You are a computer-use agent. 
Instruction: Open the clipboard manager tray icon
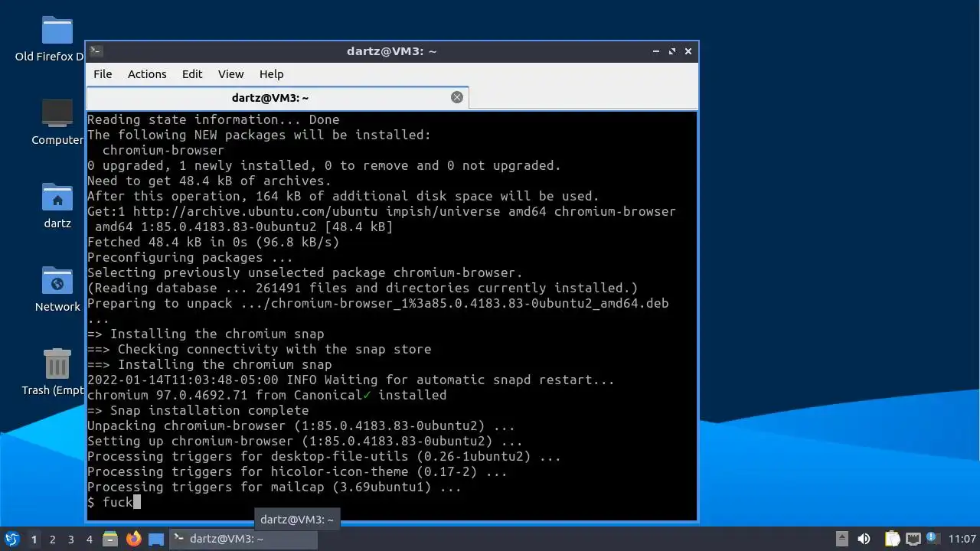(x=893, y=539)
